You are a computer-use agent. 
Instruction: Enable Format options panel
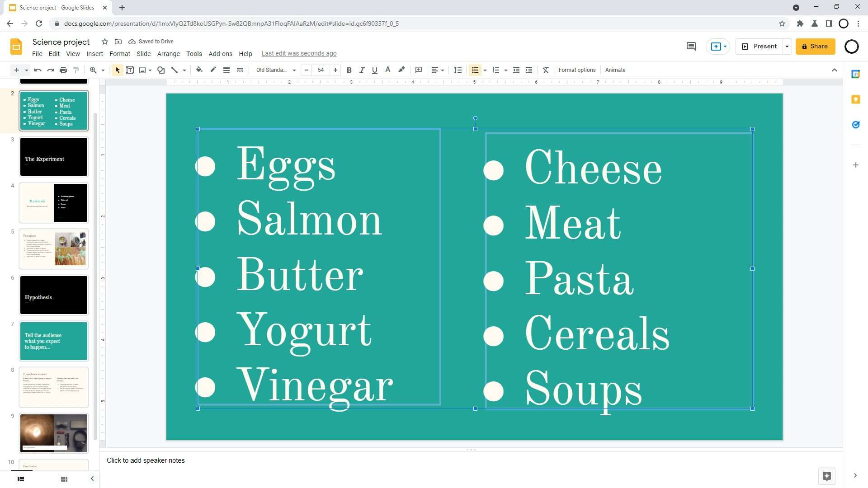coord(576,70)
